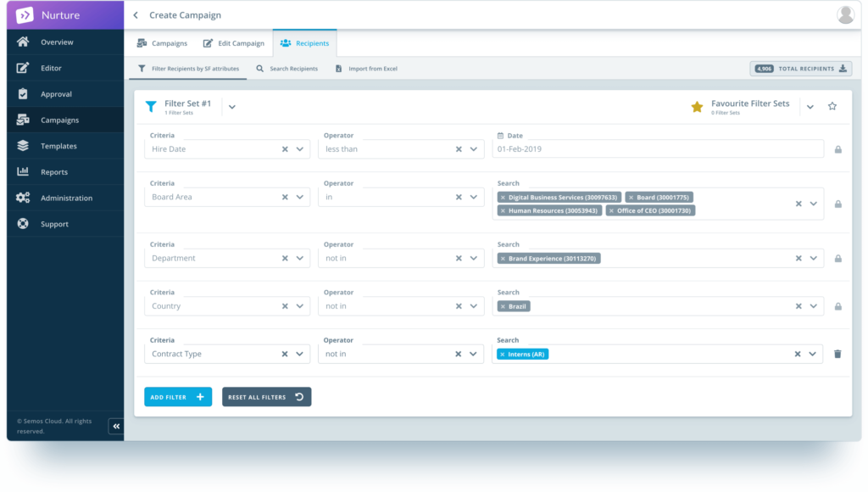Remove the Board (30001775) tag

click(631, 198)
